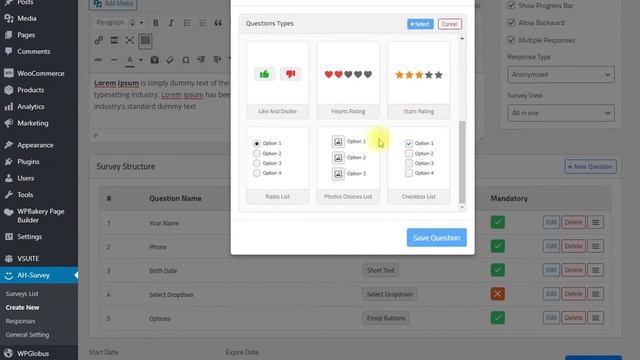The height and width of the screenshot is (360, 640).
Task: Click the question types list scrollbar
Action: tap(462, 162)
